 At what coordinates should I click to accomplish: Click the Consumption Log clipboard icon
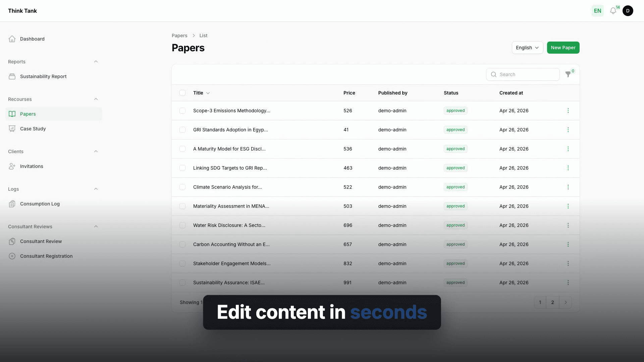click(12, 204)
